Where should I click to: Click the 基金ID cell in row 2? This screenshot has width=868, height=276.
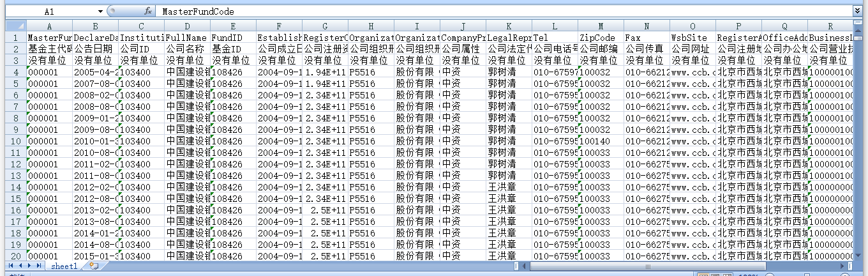pos(233,49)
